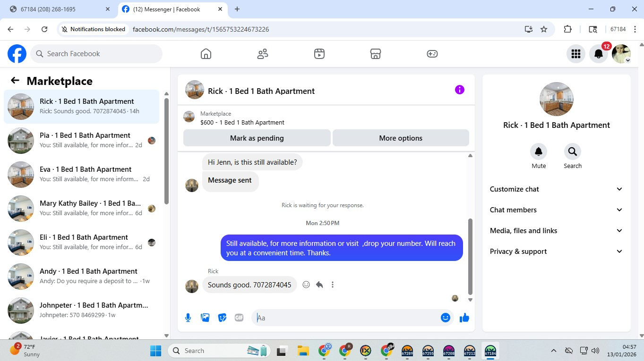Open the Facebook logo home link
644x361 pixels.
click(17, 54)
